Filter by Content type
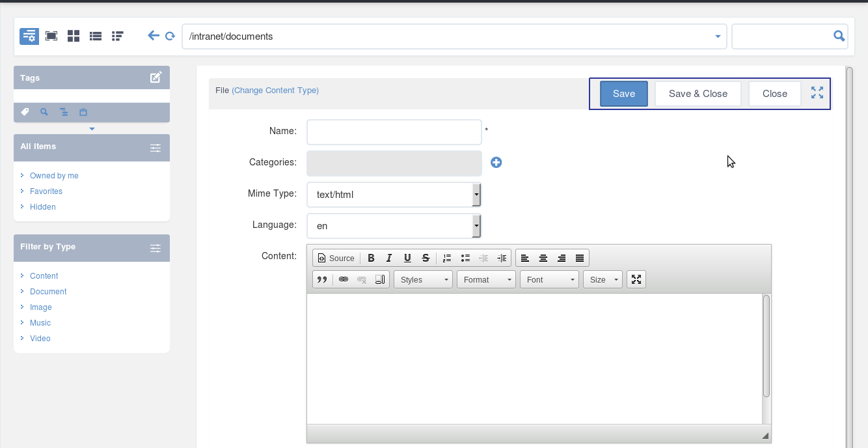Viewport: 868px width, 448px height. click(x=44, y=276)
